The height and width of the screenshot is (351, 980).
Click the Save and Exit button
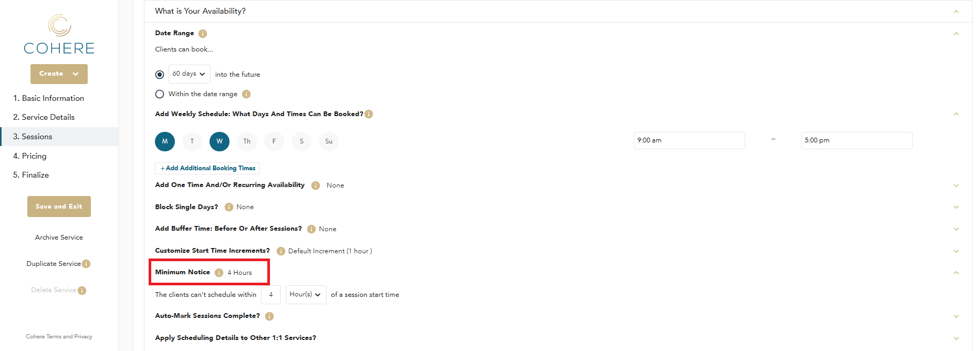point(59,207)
